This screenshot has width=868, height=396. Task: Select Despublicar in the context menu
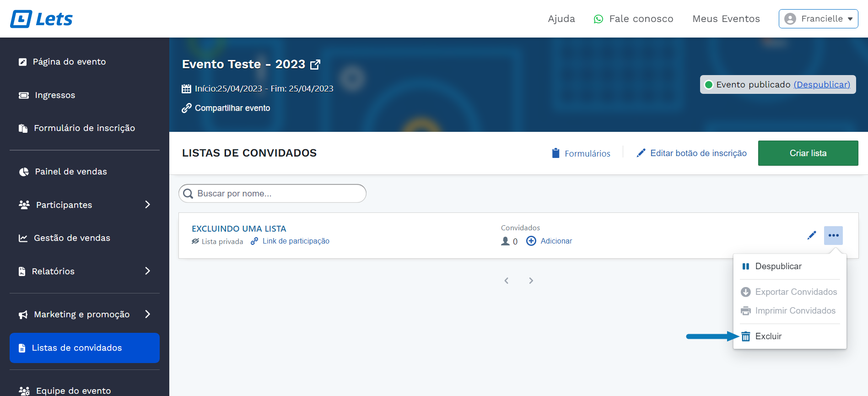tap(778, 266)
